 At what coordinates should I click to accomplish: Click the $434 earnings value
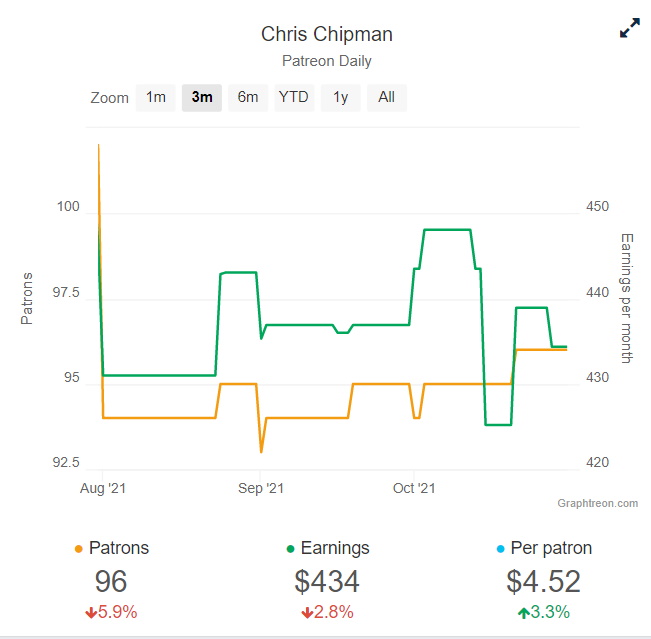[x=327, y=581]
